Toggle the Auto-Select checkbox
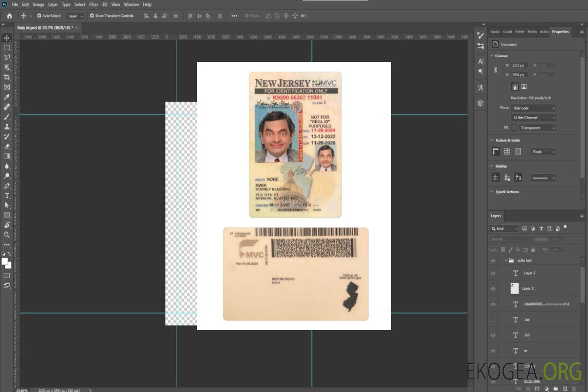This screenshot has width=588, height=392. coord(38,16)
